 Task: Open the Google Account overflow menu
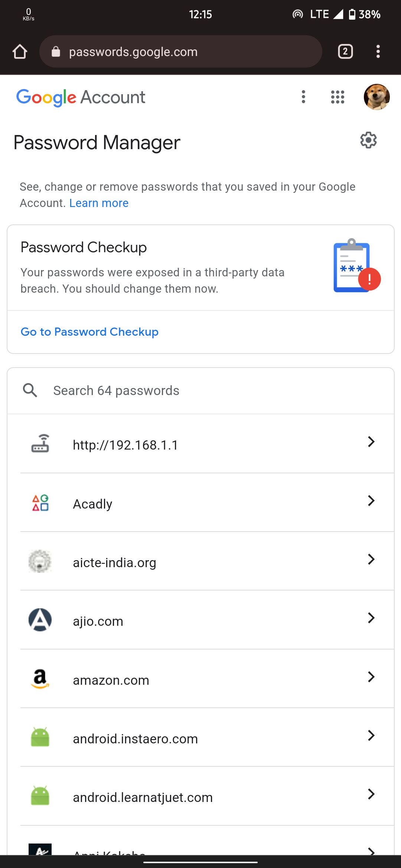coord(303,97)
